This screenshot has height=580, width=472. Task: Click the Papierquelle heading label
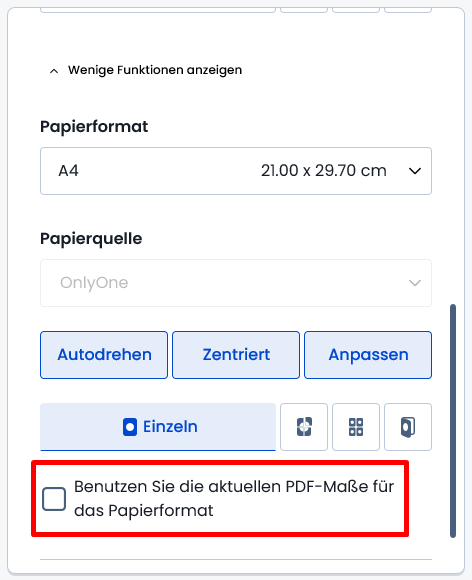tap(91, 239)
